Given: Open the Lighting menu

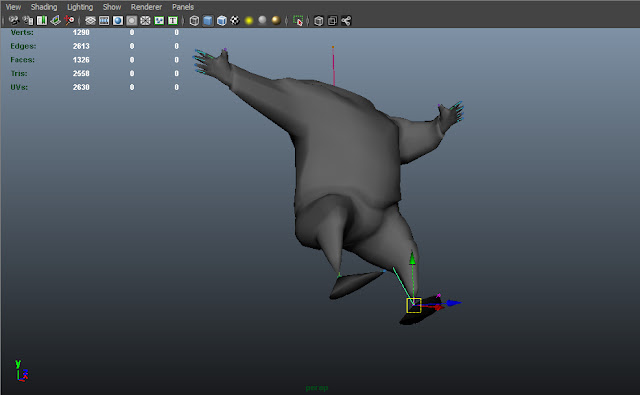Looking at the screenshot, I should (80, 7).
